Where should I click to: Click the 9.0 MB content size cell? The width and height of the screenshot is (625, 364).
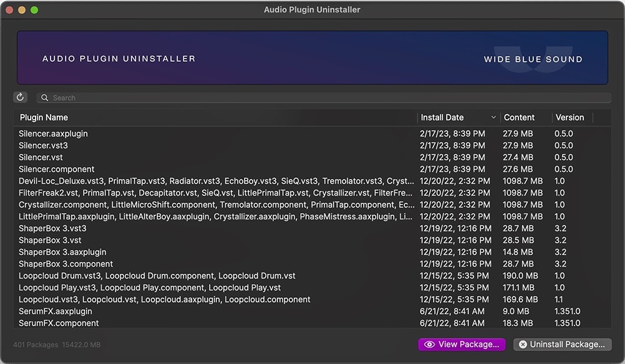[516, 312]
